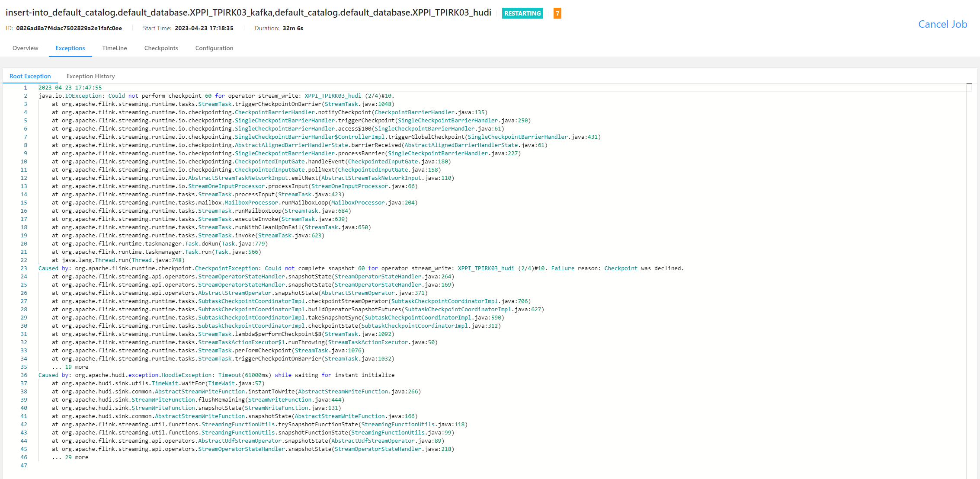Click the start time 2023-04-23 17:18:35

204,28
